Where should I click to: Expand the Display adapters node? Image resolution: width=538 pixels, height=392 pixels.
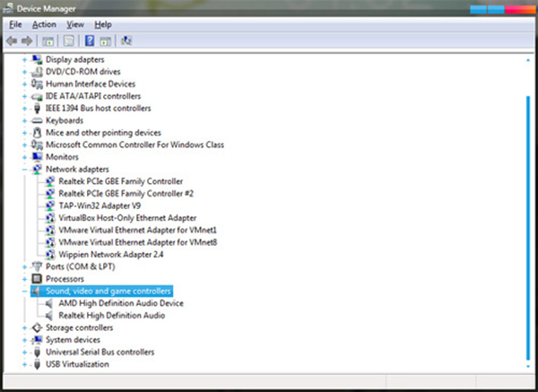[24, 59]
